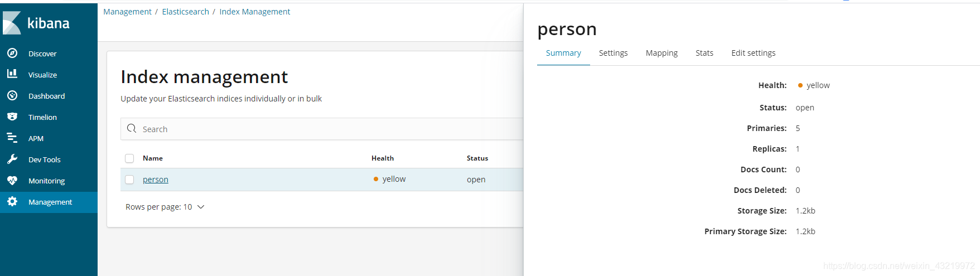Click the health dot in the Summary panel
Image resolution: width=980 pixels, height=276 pixels.
[800, 85]
